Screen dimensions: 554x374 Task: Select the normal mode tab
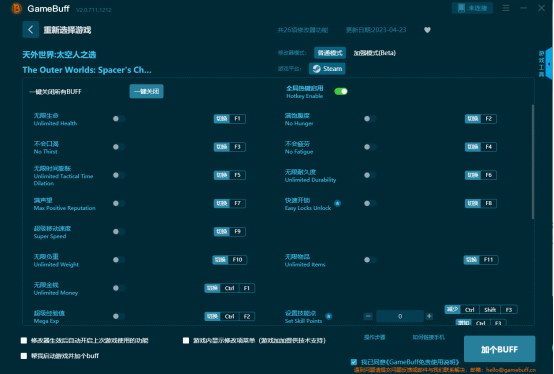point(330,53)
